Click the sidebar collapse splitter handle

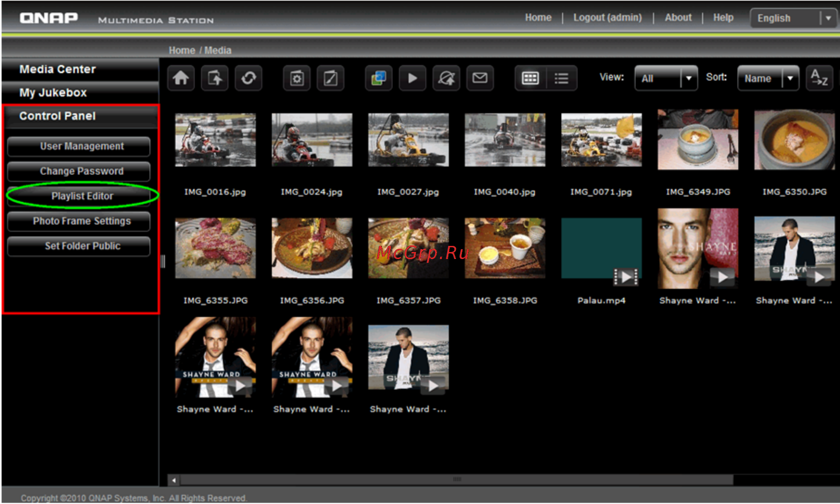[163, 261]
